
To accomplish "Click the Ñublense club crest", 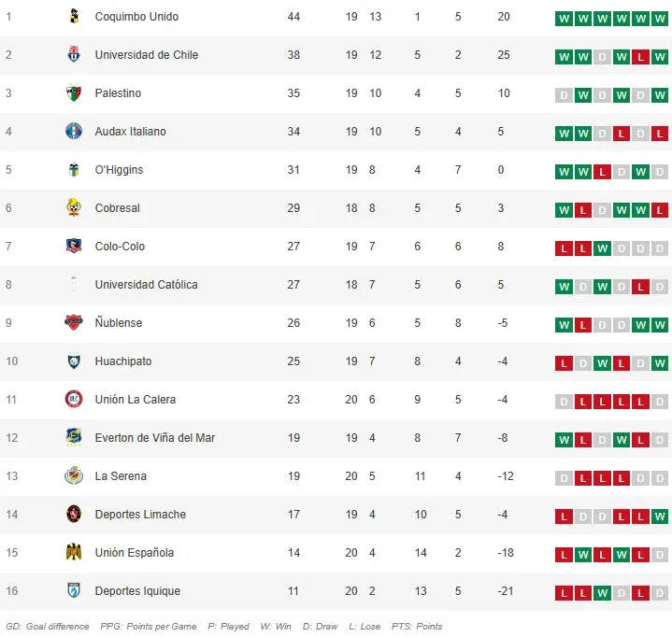I will point(74,323).
